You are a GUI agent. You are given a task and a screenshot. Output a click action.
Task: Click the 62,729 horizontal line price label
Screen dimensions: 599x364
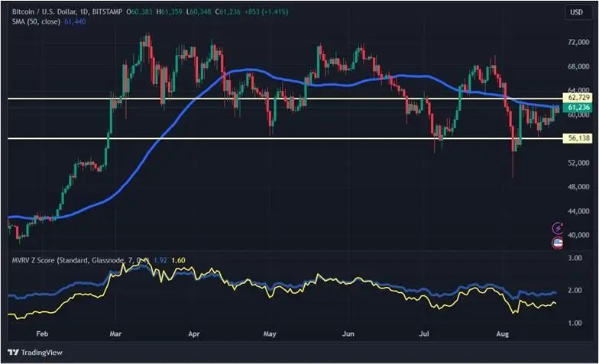[x=576, y=98]
